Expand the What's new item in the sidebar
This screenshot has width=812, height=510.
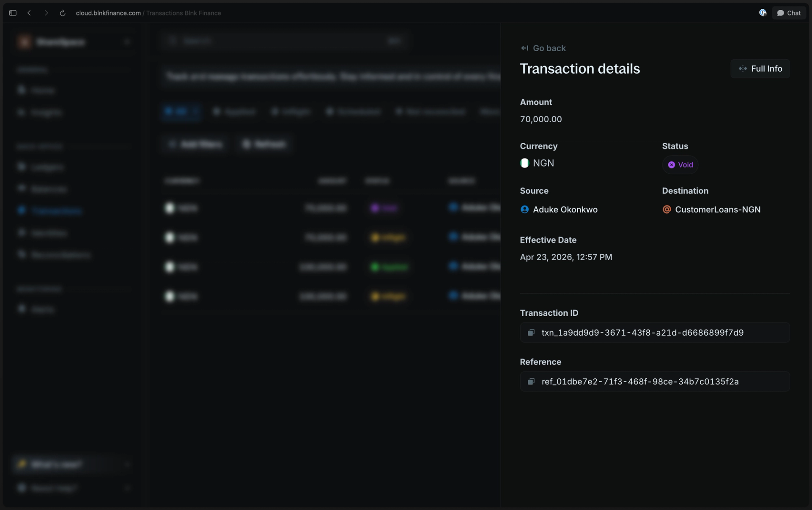coord(73,464)
